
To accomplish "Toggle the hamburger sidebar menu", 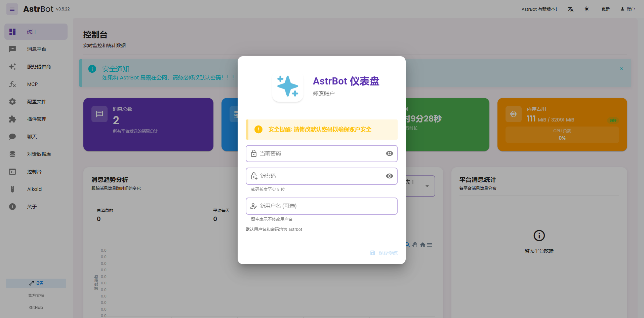I will (12, 9).
